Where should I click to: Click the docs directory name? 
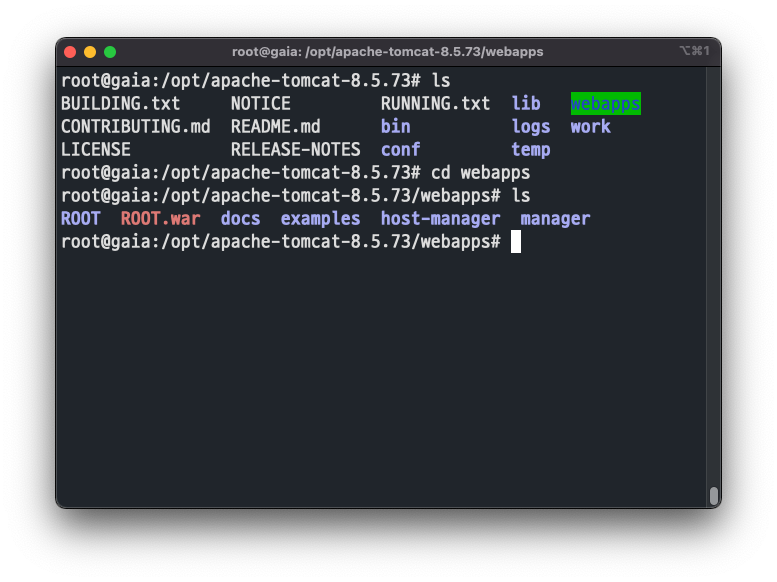tap(240, 219)
